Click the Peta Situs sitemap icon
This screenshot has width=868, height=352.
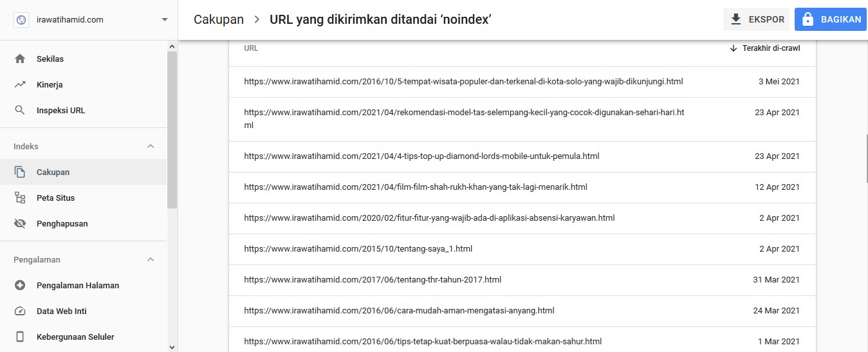click(20, 198)
